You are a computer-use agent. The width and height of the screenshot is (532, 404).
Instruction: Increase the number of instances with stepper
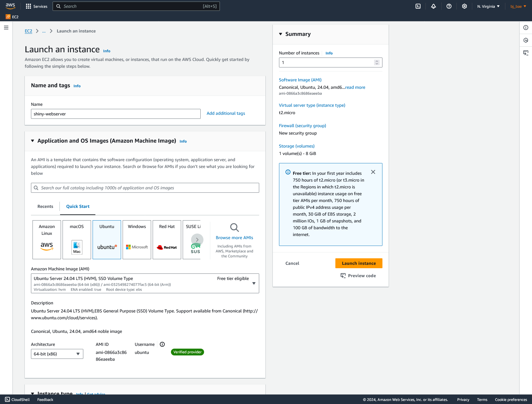(x=377, y=61)
